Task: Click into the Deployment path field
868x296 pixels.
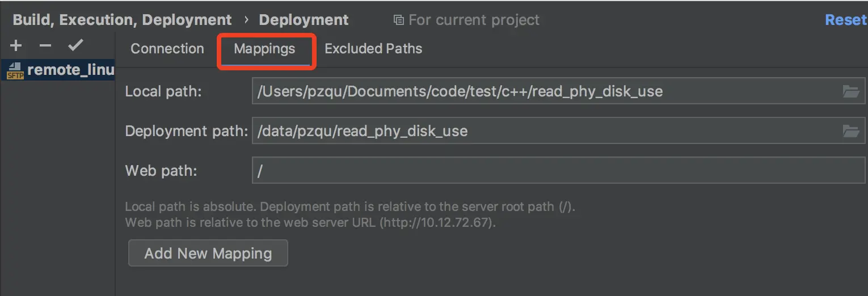Action: point(545,131)
